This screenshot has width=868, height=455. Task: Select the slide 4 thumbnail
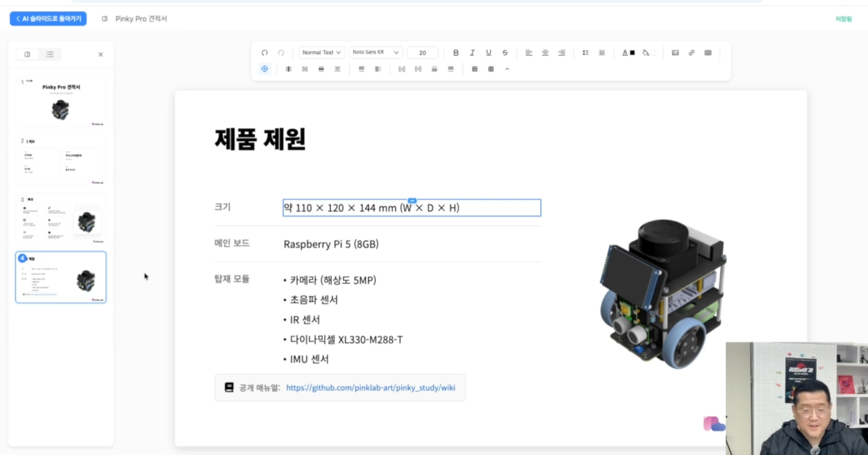(x=61, y=277)
